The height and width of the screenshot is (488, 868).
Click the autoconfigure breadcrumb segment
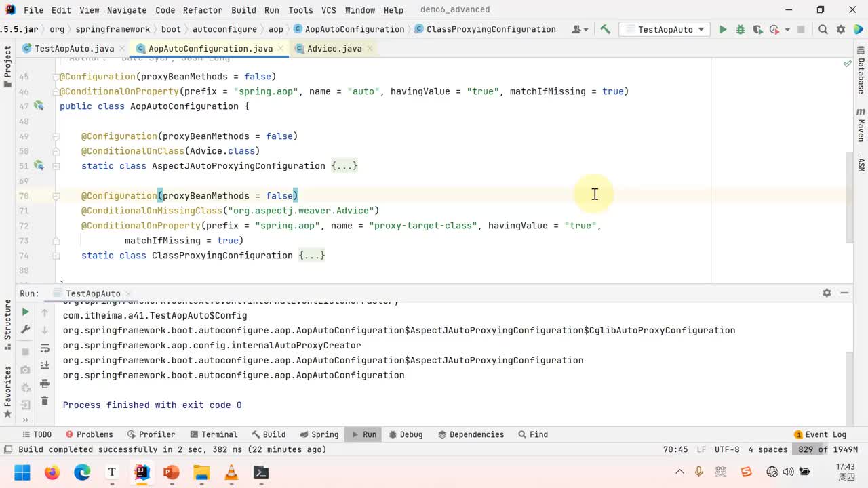point(224,29)
